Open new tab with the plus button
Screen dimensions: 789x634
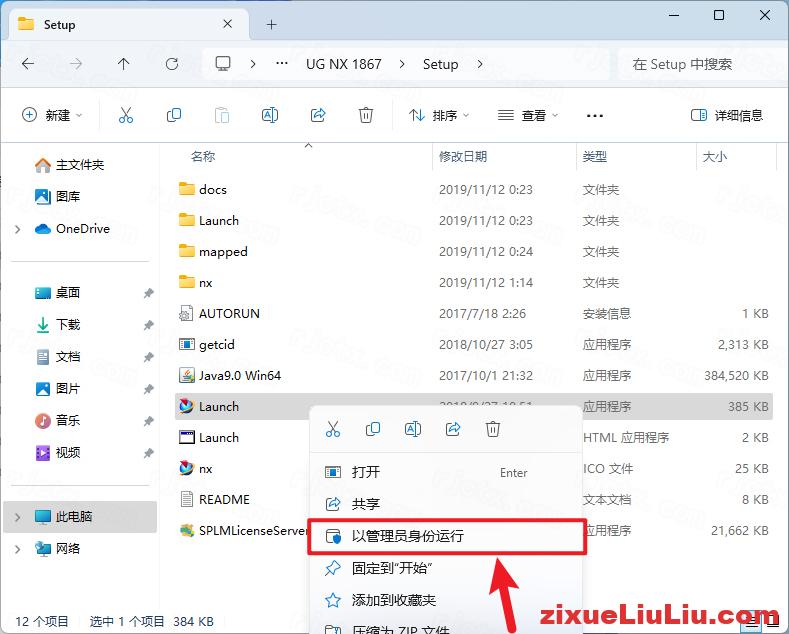pos(272,24)
